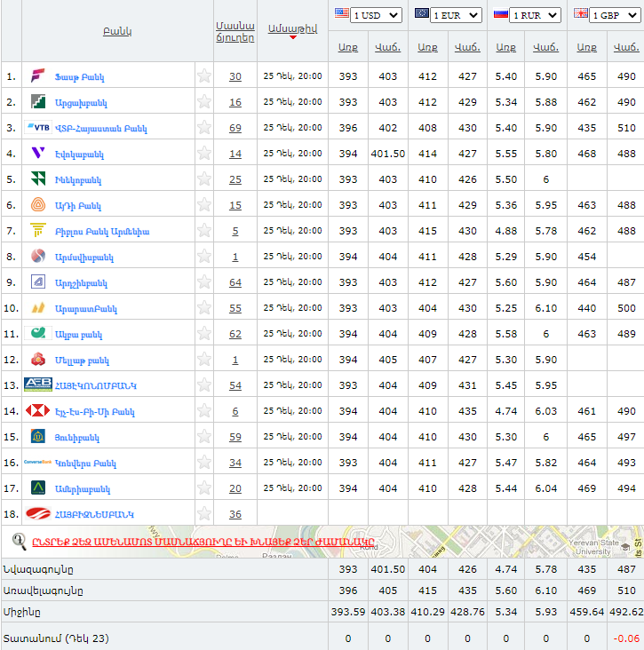Select the red -0.06 change value

pyautogui.click(x=626, y=638)
